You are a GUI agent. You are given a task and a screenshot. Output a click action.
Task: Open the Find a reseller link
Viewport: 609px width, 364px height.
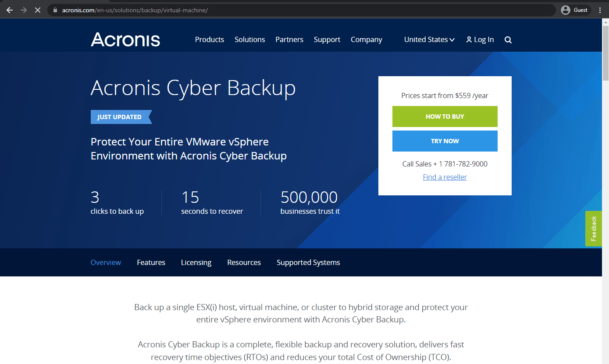point(445,177)
